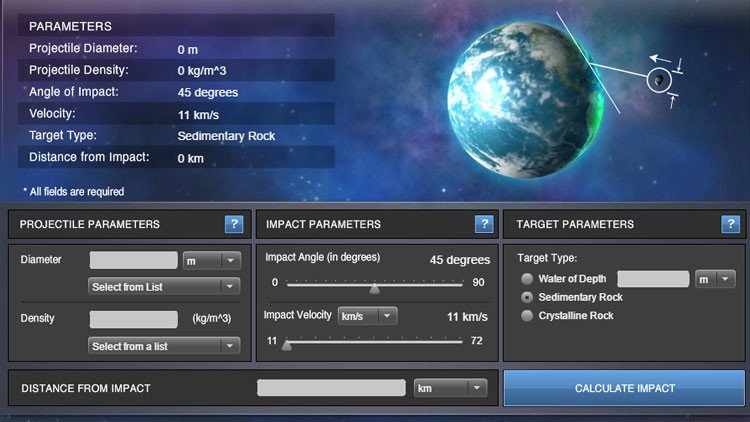
Task: Select Water of Depth target type
Action: 527,279
